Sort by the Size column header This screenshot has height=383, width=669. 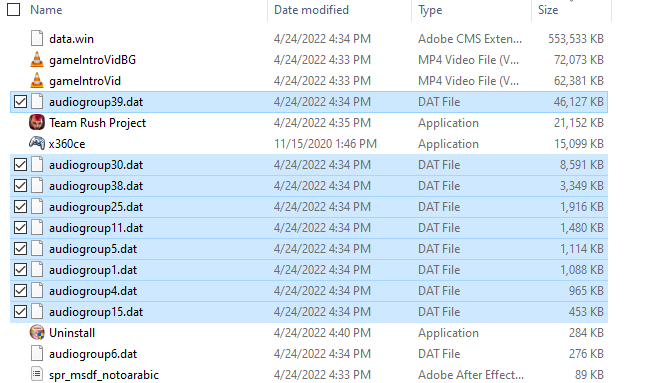tap(548, 9)
